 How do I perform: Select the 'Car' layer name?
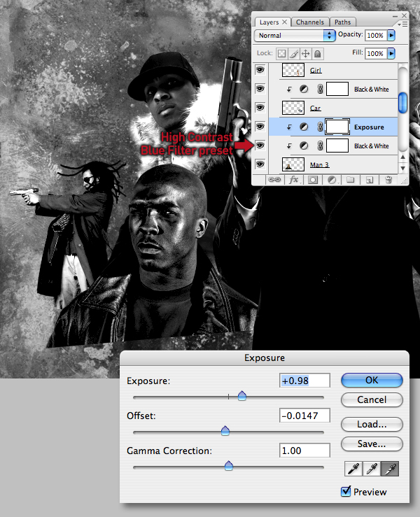pos(316,108)
